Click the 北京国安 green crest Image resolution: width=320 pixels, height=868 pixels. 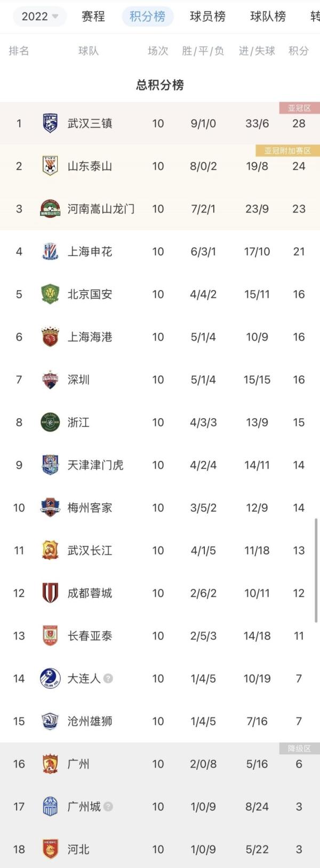point(50,294)
